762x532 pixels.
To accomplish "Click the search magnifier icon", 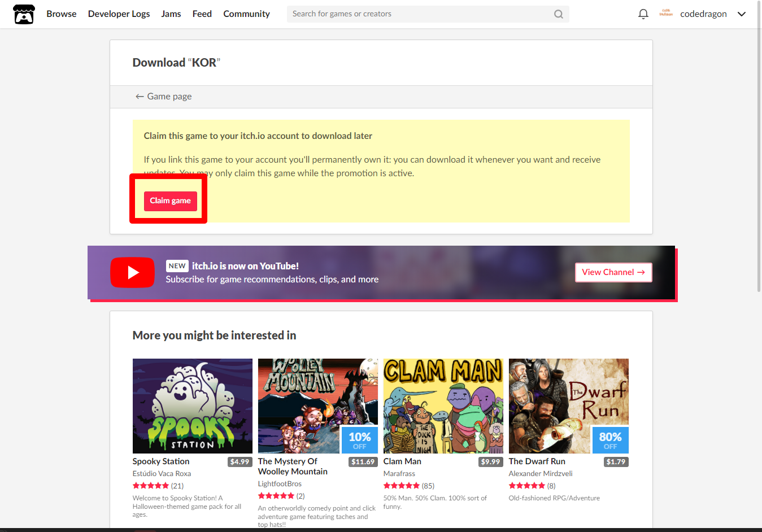I will (x=558, y=14).
